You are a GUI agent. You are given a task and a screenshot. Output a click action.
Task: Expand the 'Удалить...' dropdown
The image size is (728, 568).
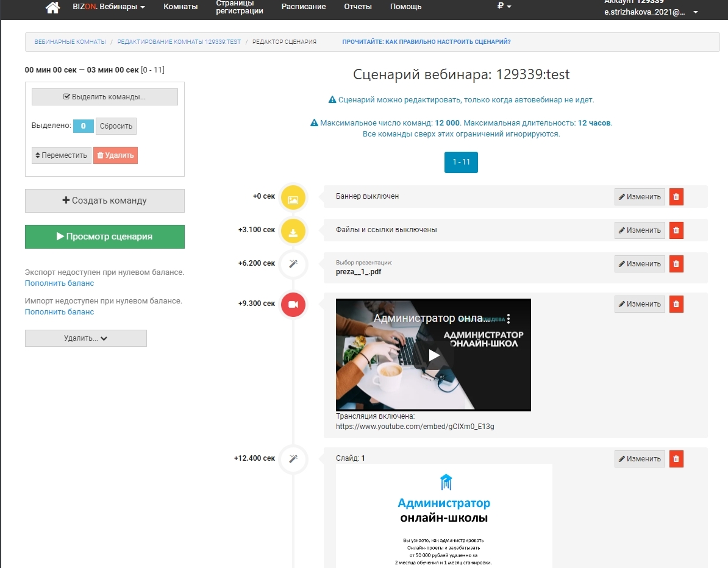[86, 338]
